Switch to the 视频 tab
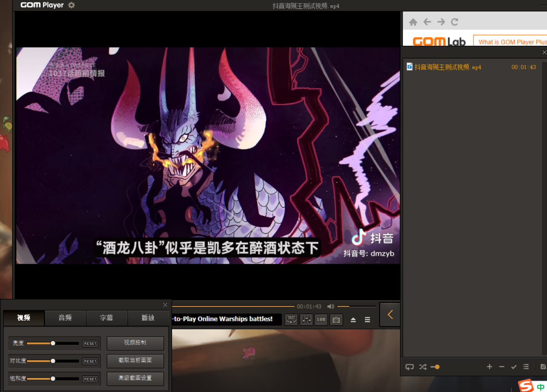This screenshot has height=392, width=547. (x=24, y=318)
